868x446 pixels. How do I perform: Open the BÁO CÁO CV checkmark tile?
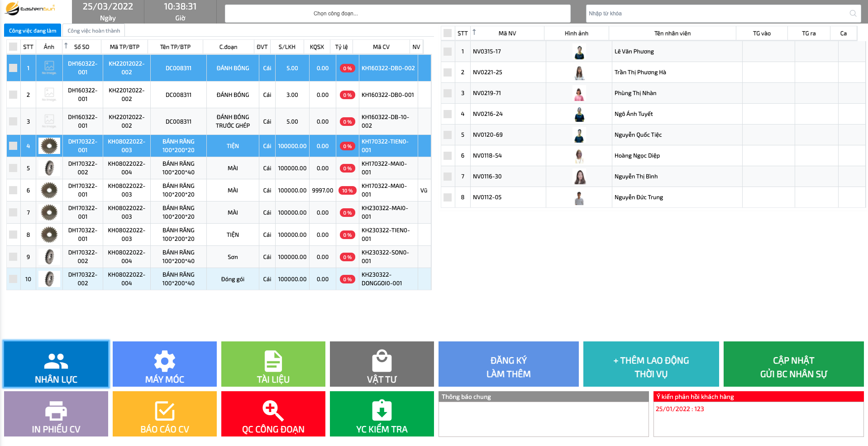click(x=164, y=414)
